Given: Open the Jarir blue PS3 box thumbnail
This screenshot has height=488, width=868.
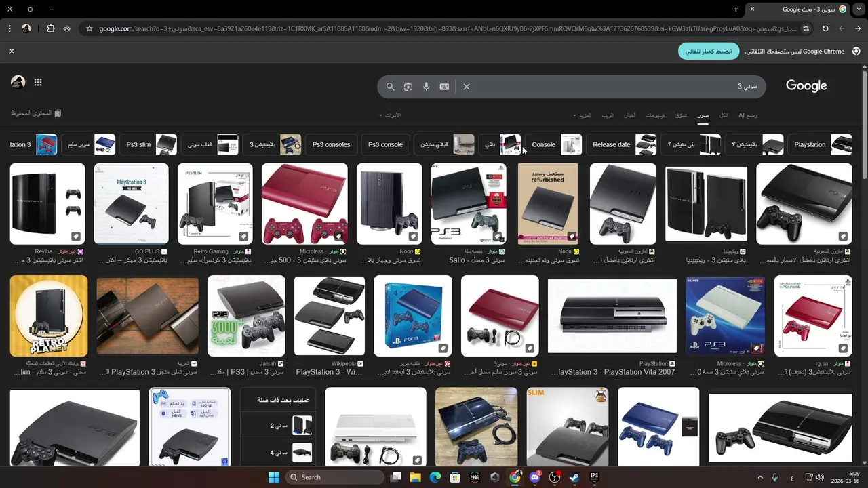Looking at the screenshot, I should (413, 315).
